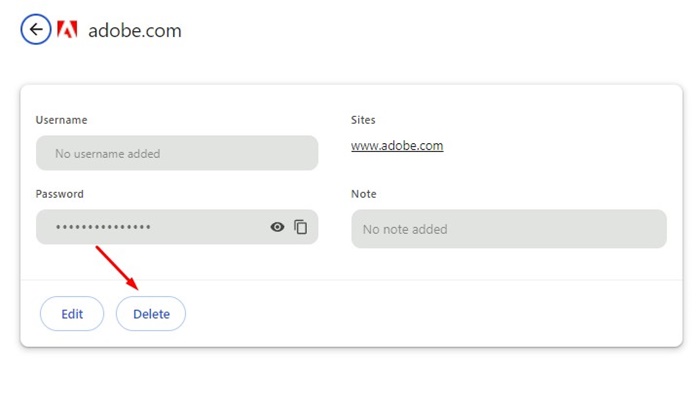The width and height of the screenshot is (700, 410).
Task: Click the 'Password' field label
Action: pos(60,194)
